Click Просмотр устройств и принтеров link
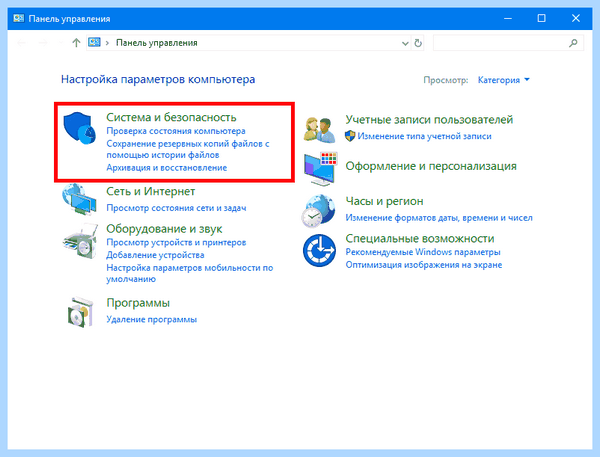This screenshot has width=600, height=457. 176,242
